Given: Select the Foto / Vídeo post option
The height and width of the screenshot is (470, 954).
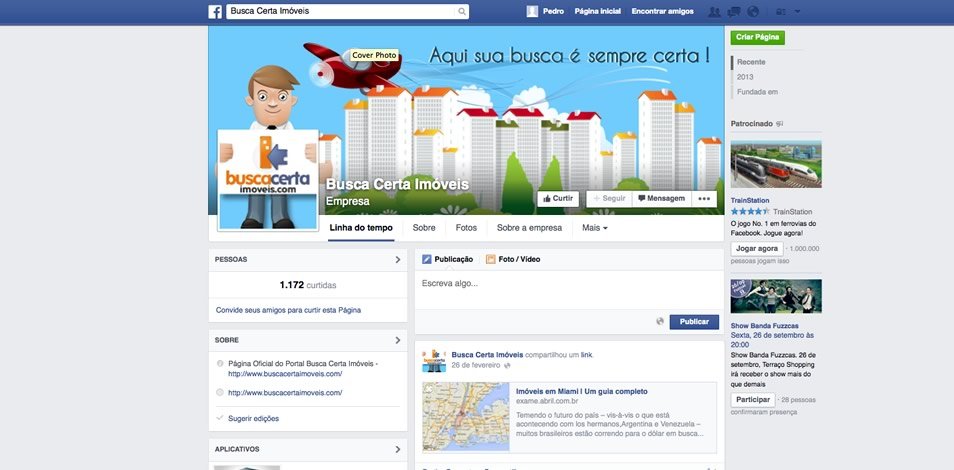Looking at the screenshot, I should pos(513,259).
